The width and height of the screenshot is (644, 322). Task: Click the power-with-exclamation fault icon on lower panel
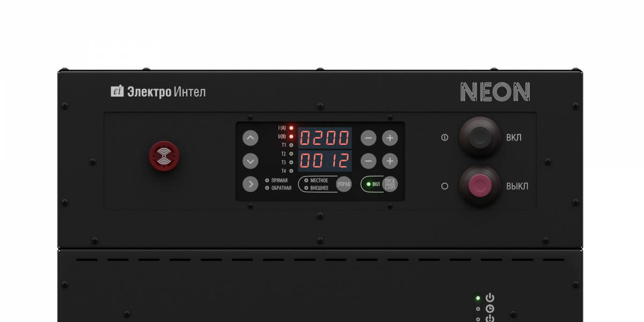(x=490, y=318)
